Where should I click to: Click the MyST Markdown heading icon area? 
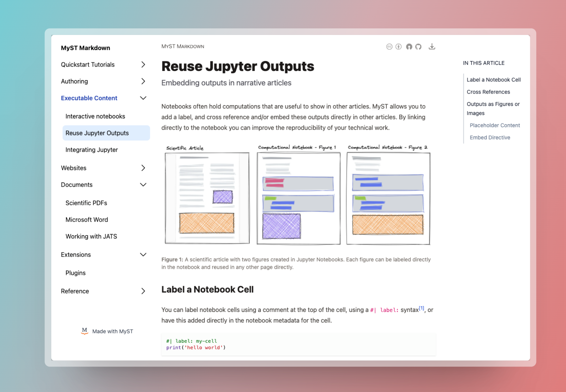[x=85, y=48]
